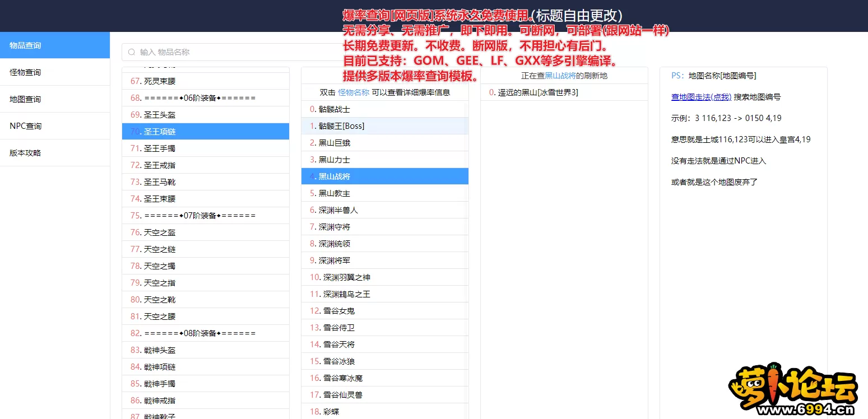Select monster 12. 雪谷女鬼
The height and width of the screenshot is (419, 868).
pyautogui.click(x=385, y=311)
